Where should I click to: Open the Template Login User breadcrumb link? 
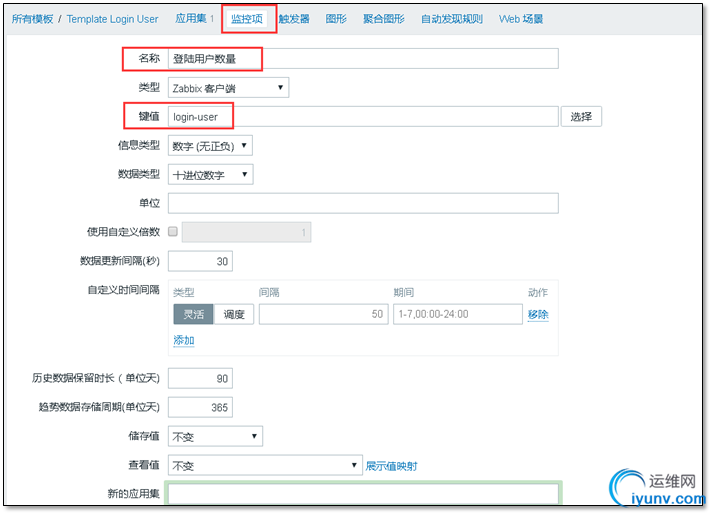(112, 19)
